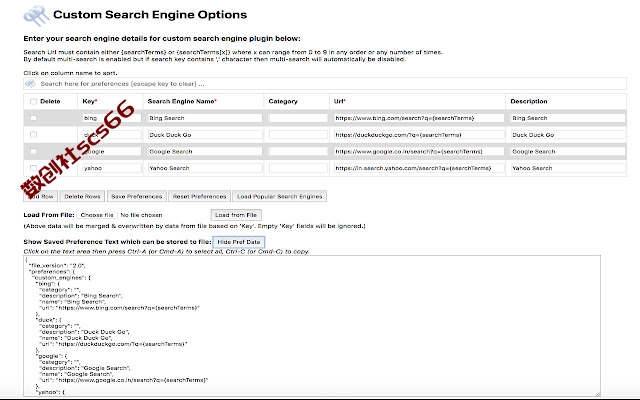640x400 pixels.
Task: Click the bing.com search Url field
Action: (x=419, y=118)
